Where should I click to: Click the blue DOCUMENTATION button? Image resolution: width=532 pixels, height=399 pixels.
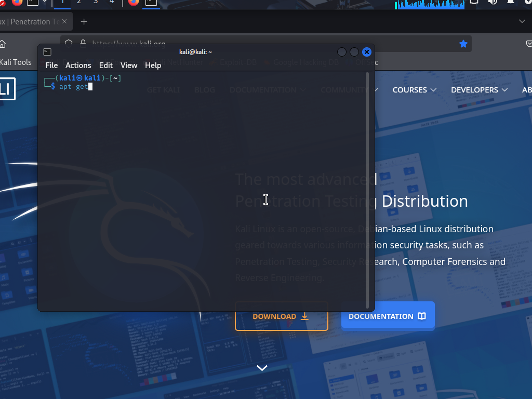[x=388, y=316]
